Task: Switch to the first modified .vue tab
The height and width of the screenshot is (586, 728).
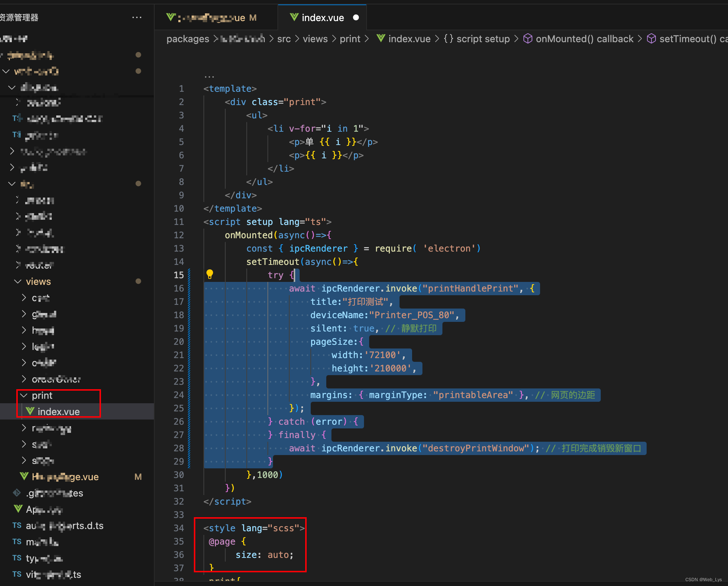Action: (x=216, y=17)
